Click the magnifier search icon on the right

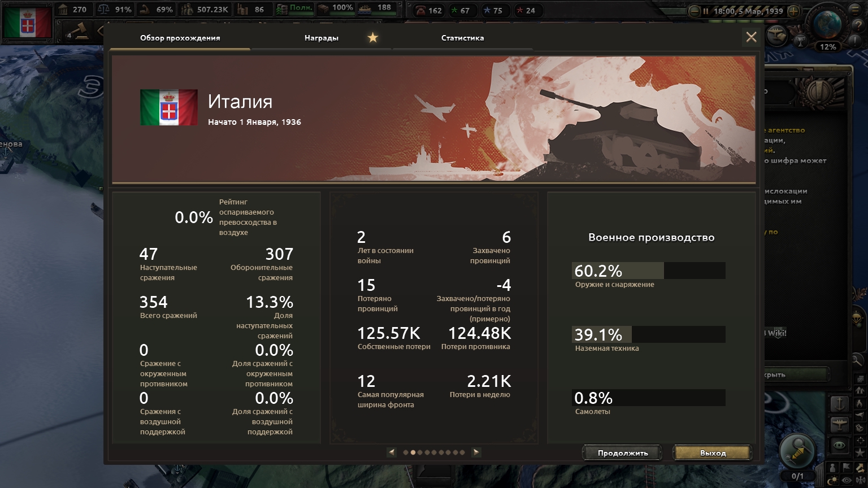click(857, 360)
